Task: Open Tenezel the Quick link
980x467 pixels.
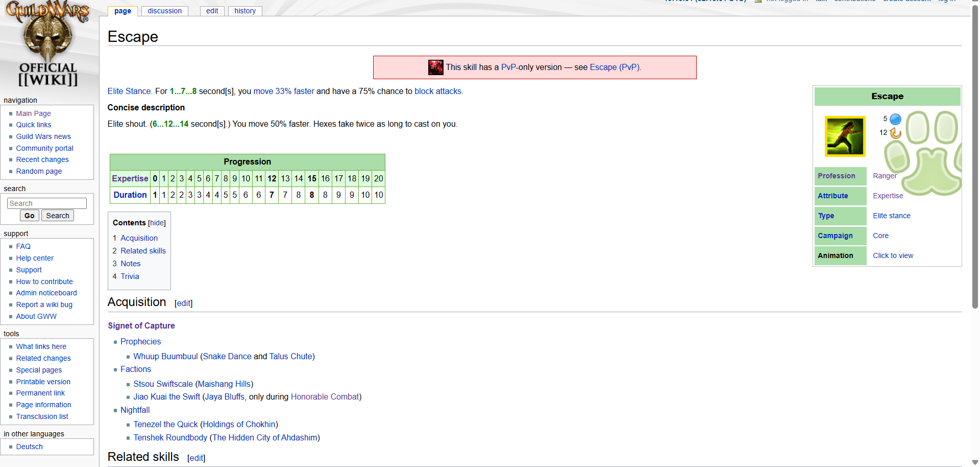Action: [165, 424]
